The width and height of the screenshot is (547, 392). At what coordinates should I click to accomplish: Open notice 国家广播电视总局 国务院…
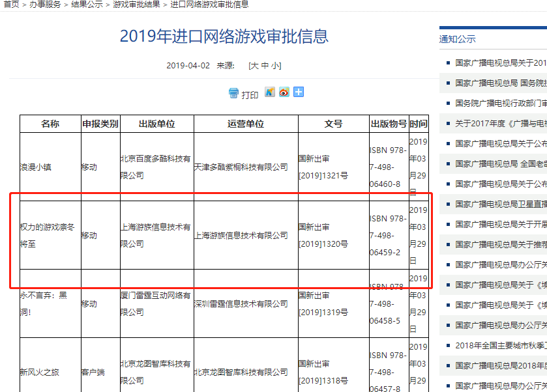501,83
